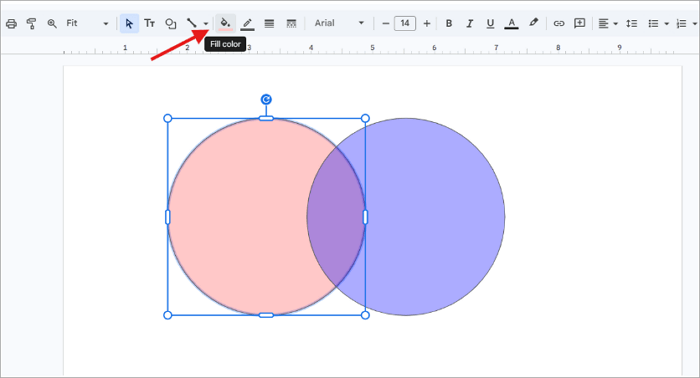700x378 pixels.
Task: Click the left-middle handle of the pink circle
Action: pyautogui.click(x=168, y=217)
